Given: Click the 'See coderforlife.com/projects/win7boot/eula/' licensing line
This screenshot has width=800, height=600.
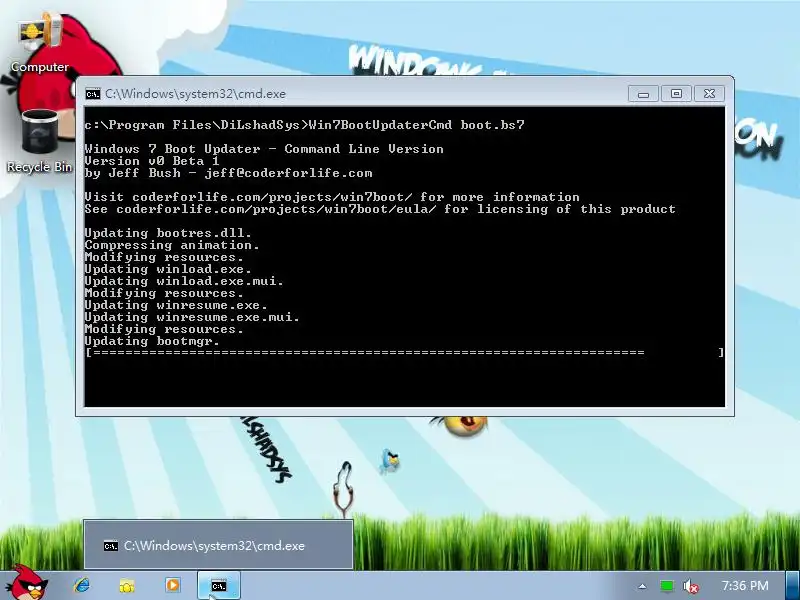Looking at the screenshot, I should 380,209.
